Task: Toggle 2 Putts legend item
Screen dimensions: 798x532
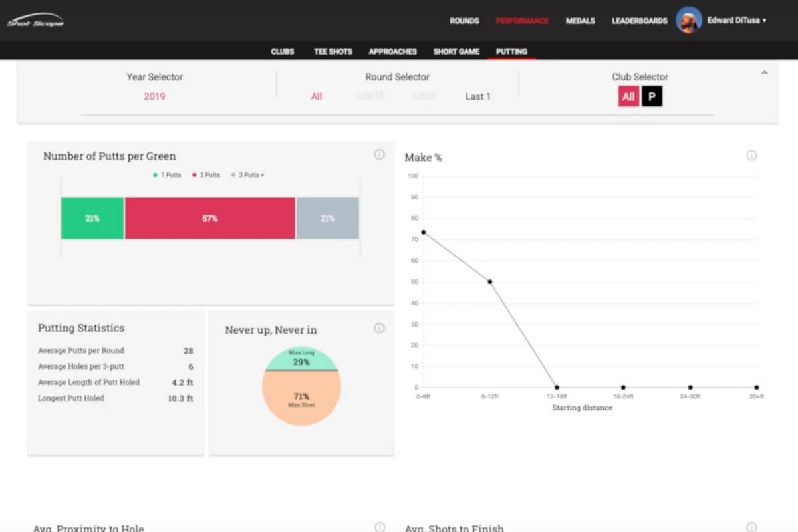Action: click(x=206, y=175)
